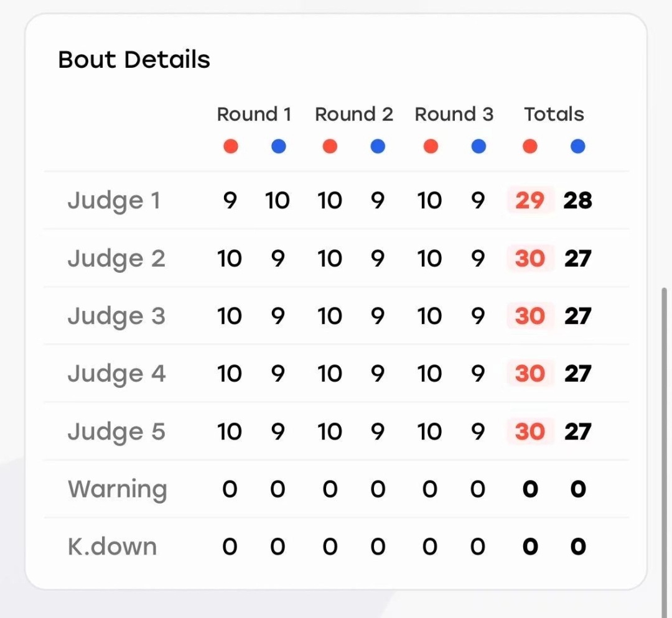Click the red dot under Totals
This screenshot has height=618, width=672.
tap(530, 147)
